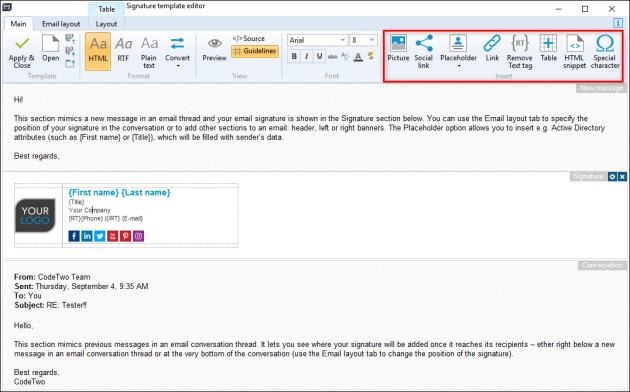
Task: Switch to Source view
Action: (x=249, y=39)
